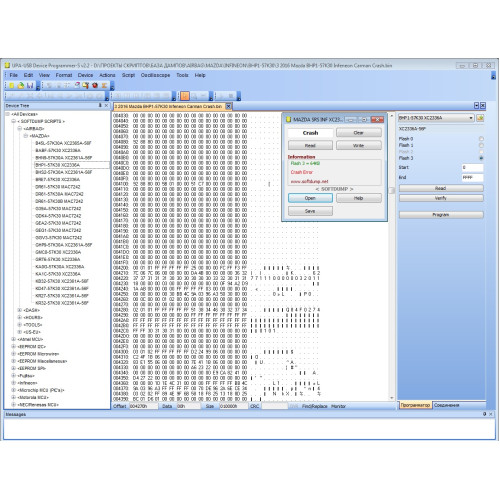Select the Flash 1 radio button

(481, 145)
